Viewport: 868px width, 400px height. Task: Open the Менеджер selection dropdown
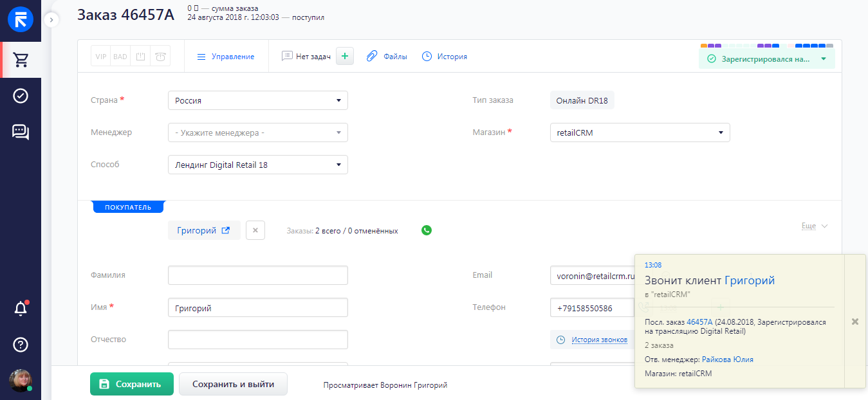tap(257, 132)
